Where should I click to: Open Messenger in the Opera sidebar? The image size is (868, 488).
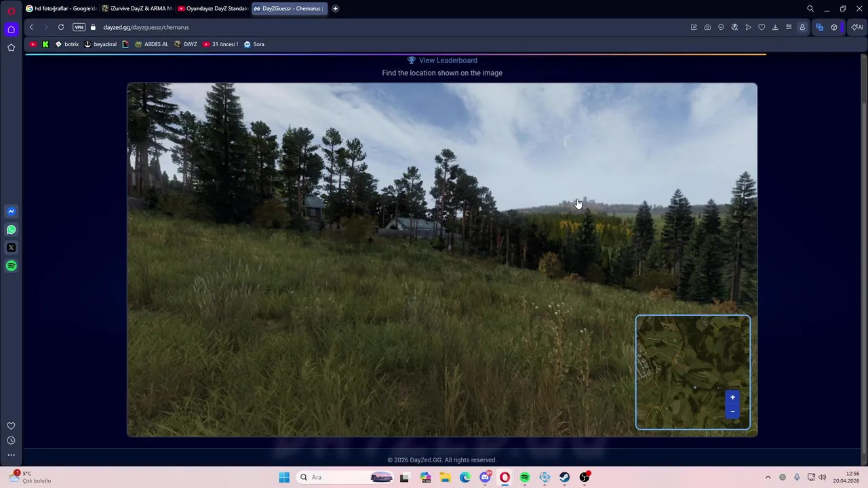[x=11, y=211]
